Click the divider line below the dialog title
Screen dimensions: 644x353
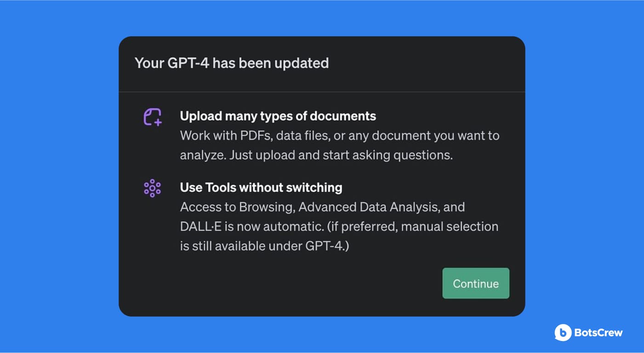click(322, 92)
